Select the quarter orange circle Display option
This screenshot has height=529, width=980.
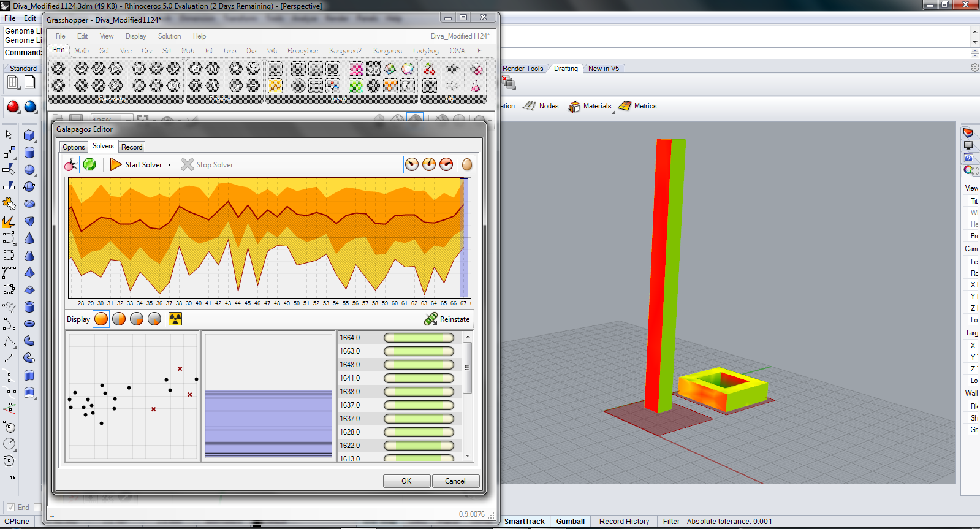[137, 319]
